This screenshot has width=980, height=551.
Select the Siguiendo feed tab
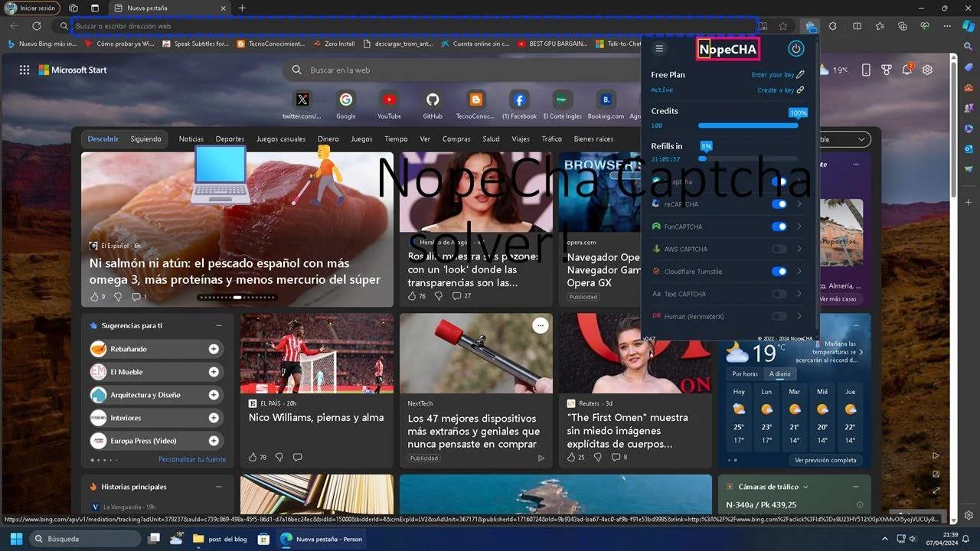145,139
